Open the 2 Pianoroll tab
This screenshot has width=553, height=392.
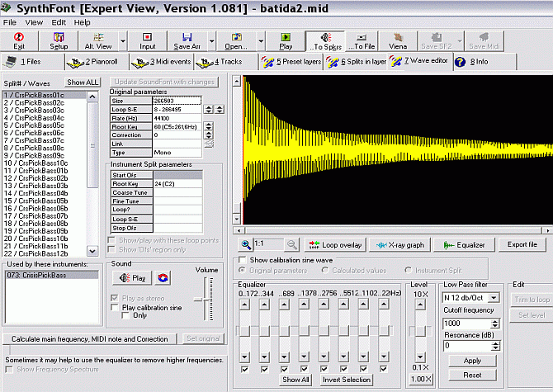97,62
